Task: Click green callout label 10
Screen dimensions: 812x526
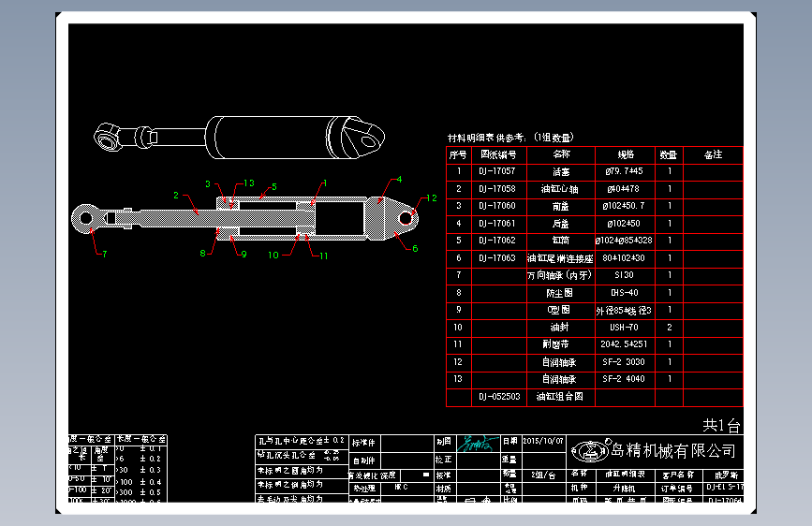Action: [x=273, y=255]
